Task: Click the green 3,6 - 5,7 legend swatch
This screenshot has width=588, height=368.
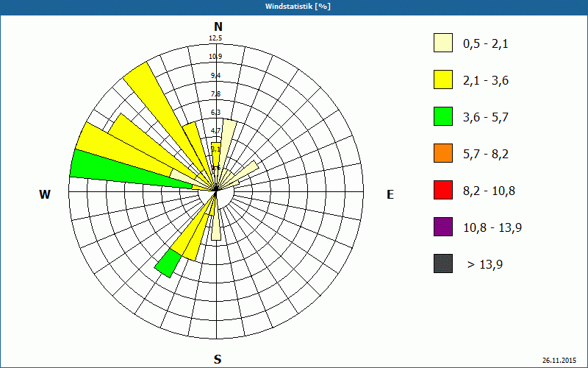Action: pos(443,116)
